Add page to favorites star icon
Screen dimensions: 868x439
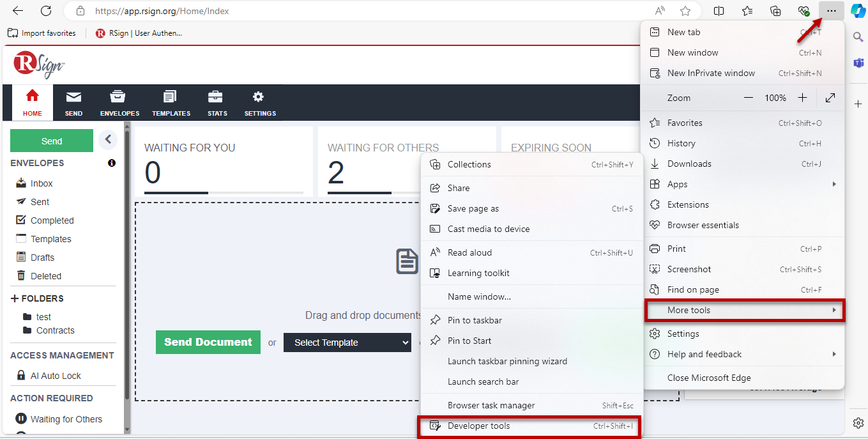tap(685, 11)
